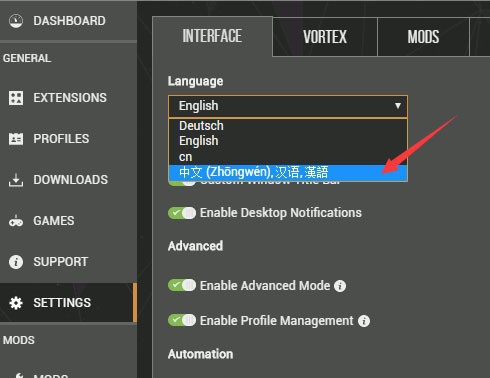
Task: Toggle Enable Advanced Mode switch
Action: pyautogui.click(x=182, y=286)
